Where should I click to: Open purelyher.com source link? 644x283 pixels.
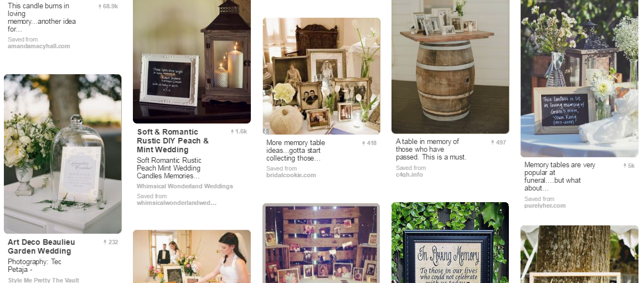click(x=545, y=206)
